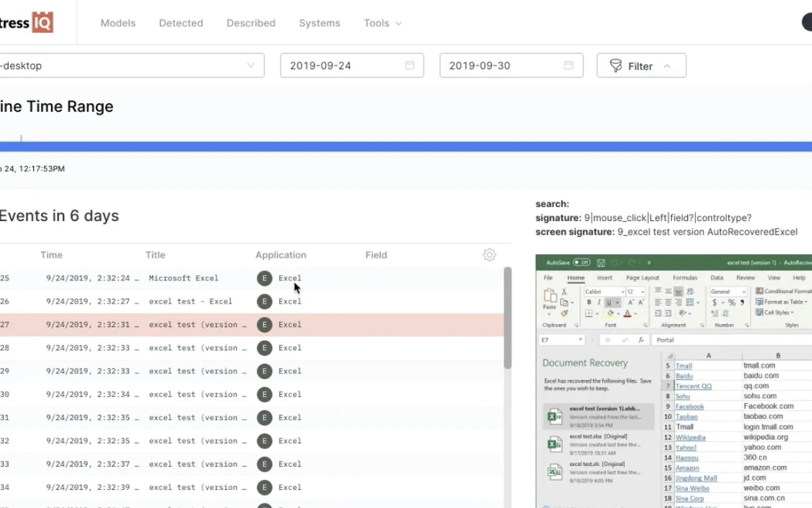Click the blue timeline range bar
Viewport: 812px width, 508px height.
(x=406, y=146)
